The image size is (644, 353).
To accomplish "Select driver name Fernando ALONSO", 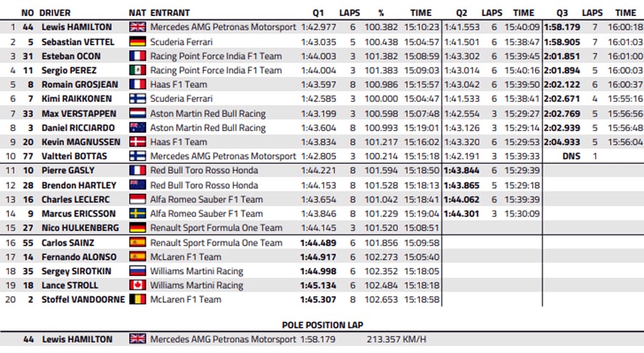I will pos(79,257).
